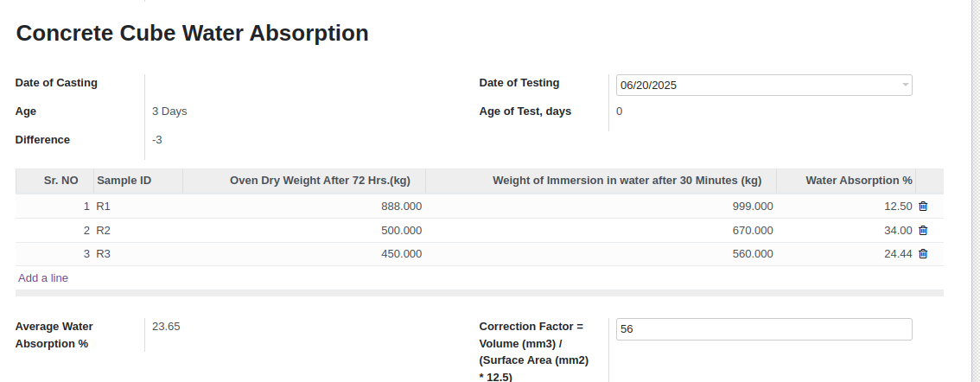Edit the Correction Factor input field
Viewport: 980px width, 382px height.
(764, 329)
